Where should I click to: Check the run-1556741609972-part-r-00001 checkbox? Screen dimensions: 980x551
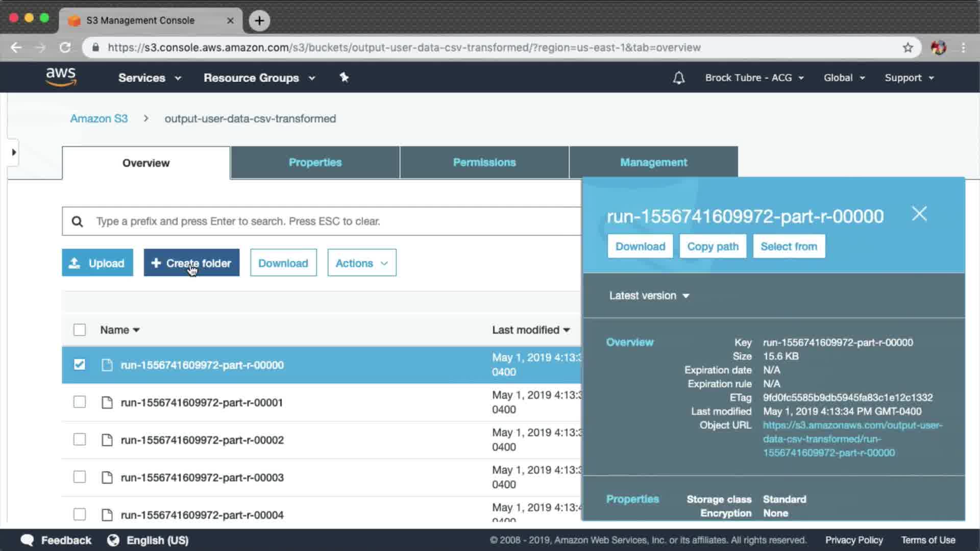pos(80,402)
